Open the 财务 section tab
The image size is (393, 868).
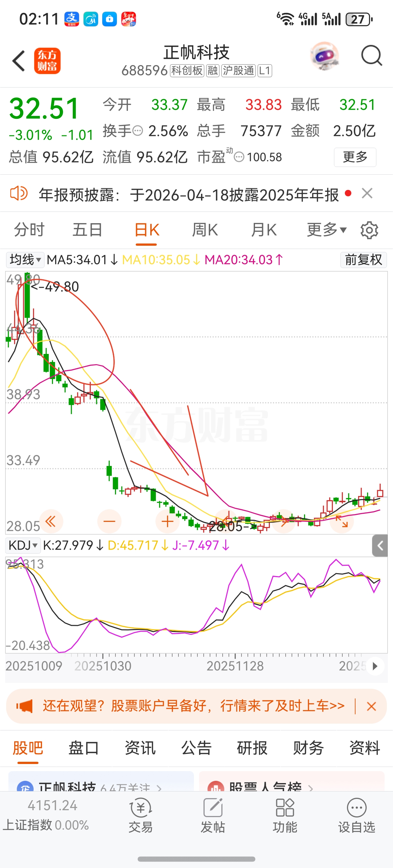coord(308,748)
